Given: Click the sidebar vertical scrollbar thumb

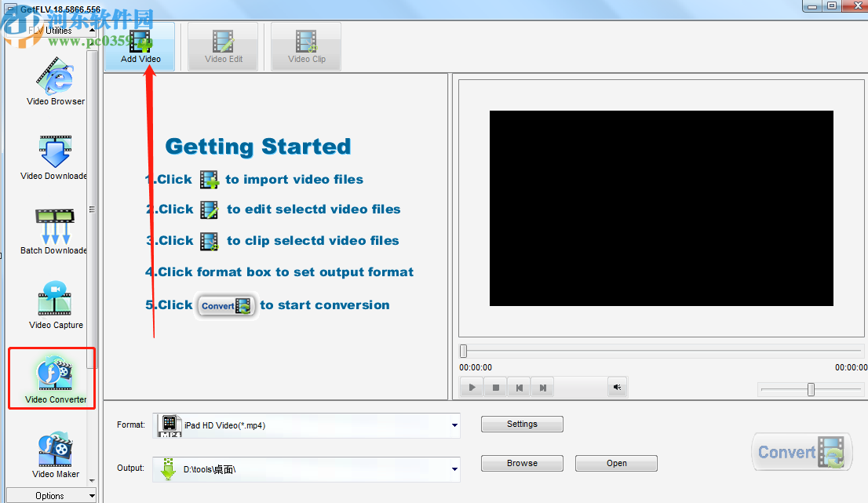Looking at the screenshot, I should point(92,210).
